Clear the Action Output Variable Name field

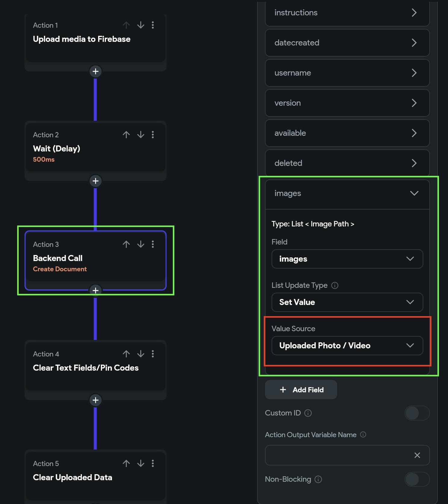pyautogui.click(x=417, y=455)
